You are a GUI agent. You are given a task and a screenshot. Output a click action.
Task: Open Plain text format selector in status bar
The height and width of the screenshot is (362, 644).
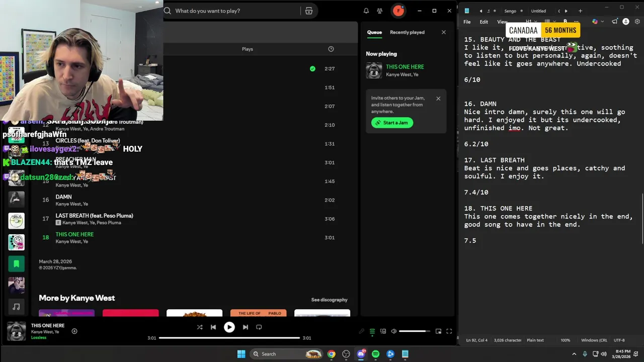coord(535,340)
